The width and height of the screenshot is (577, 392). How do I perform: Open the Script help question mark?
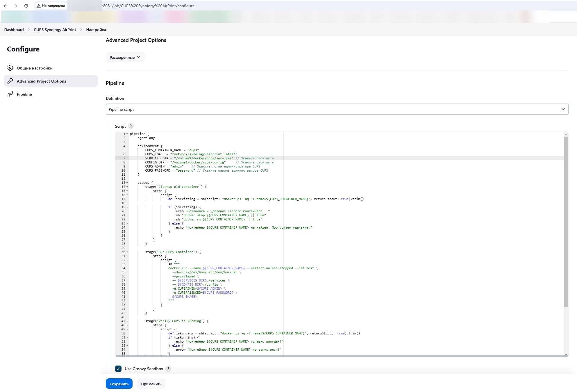click(131, 126)
